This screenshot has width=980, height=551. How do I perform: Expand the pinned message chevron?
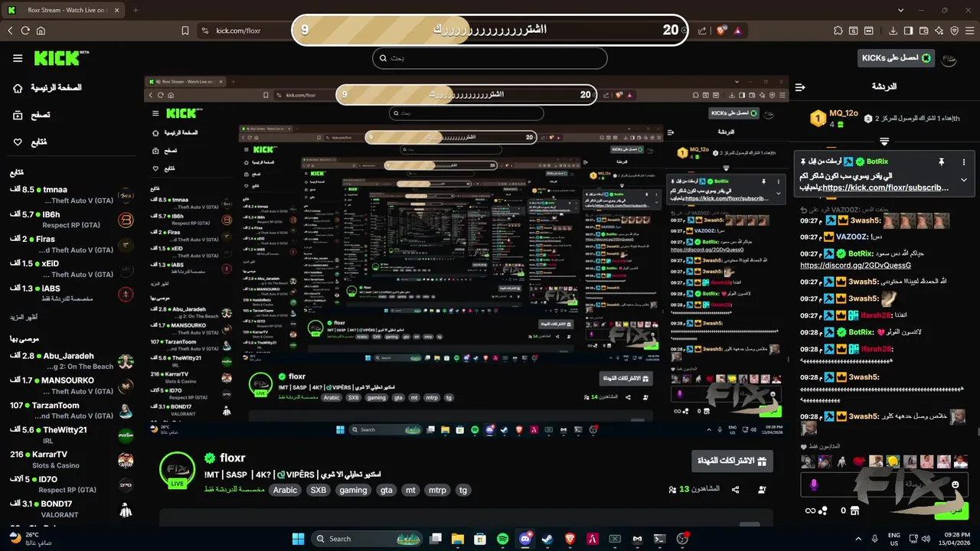[964, 180]
